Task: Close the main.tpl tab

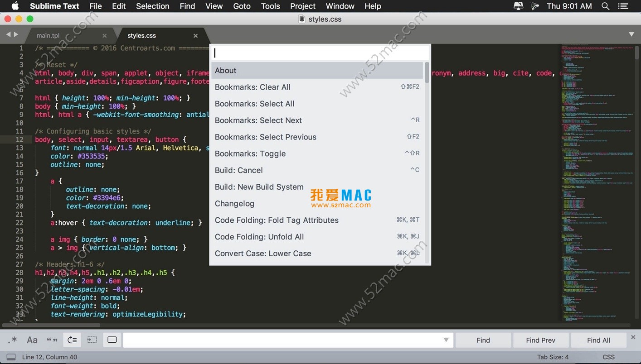Action: [105, 36]
